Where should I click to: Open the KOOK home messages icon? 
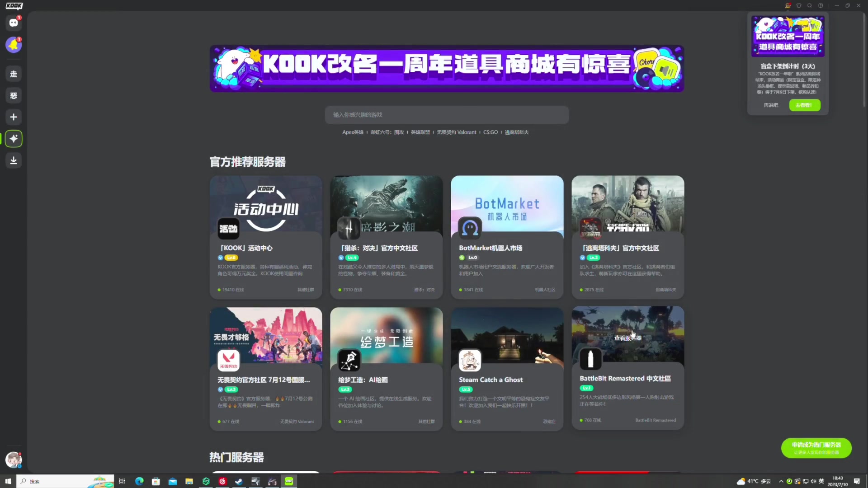click(14, 23)
